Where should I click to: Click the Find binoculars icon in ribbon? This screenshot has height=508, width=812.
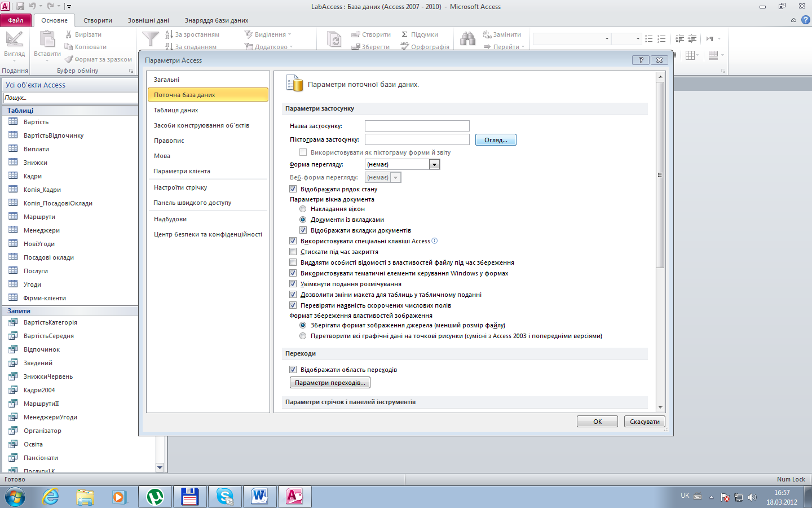[467, 38]
